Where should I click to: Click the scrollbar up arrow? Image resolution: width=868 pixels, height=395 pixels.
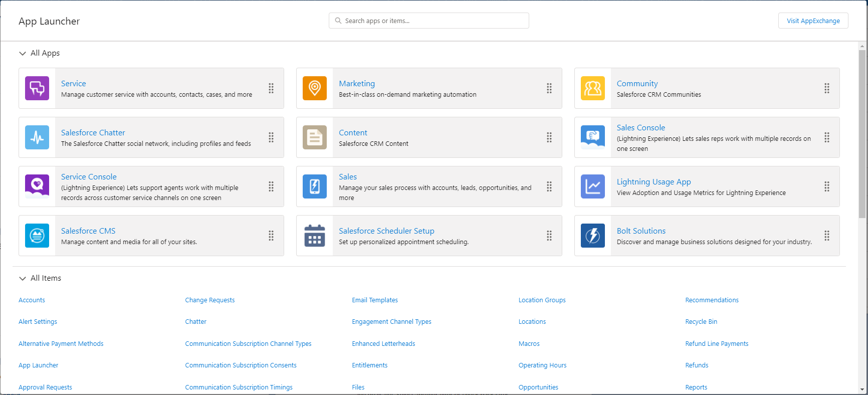[x=862, y=46]
